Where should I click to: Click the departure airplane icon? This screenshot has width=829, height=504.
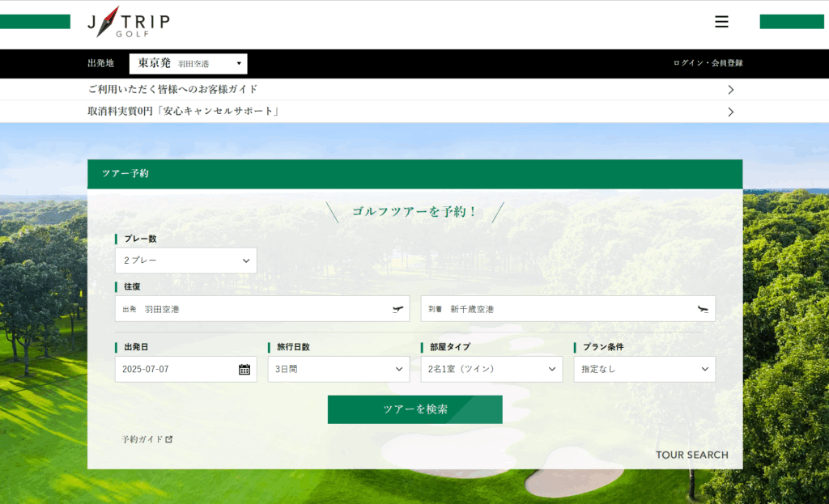point(397,309)
